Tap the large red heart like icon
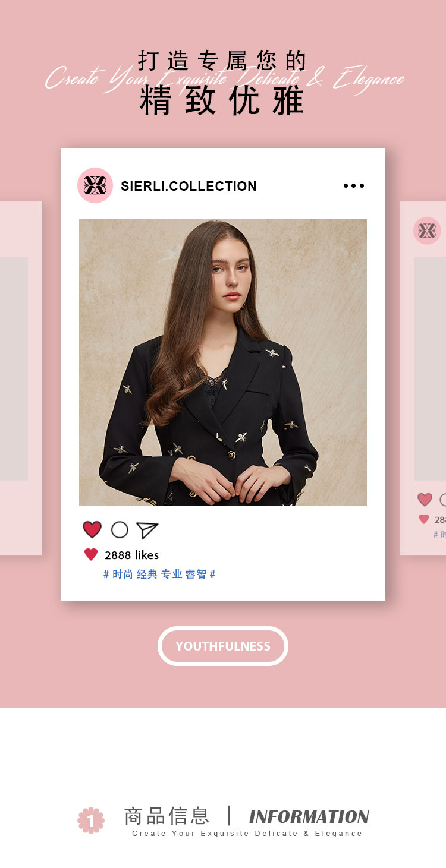The width and height of the screenshot is (446, 868). 92,529
